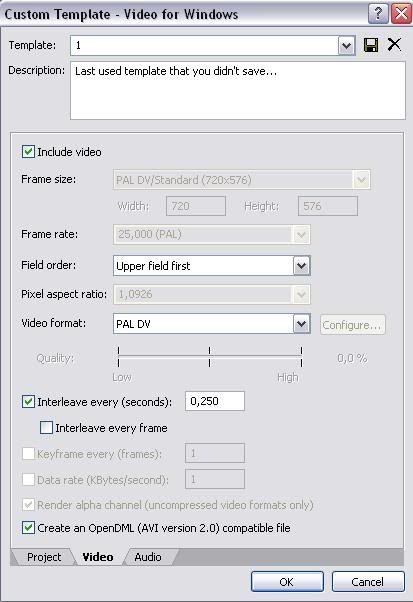Close the Custom Template dialog window
413x602 pixels.
click(401, 14)
